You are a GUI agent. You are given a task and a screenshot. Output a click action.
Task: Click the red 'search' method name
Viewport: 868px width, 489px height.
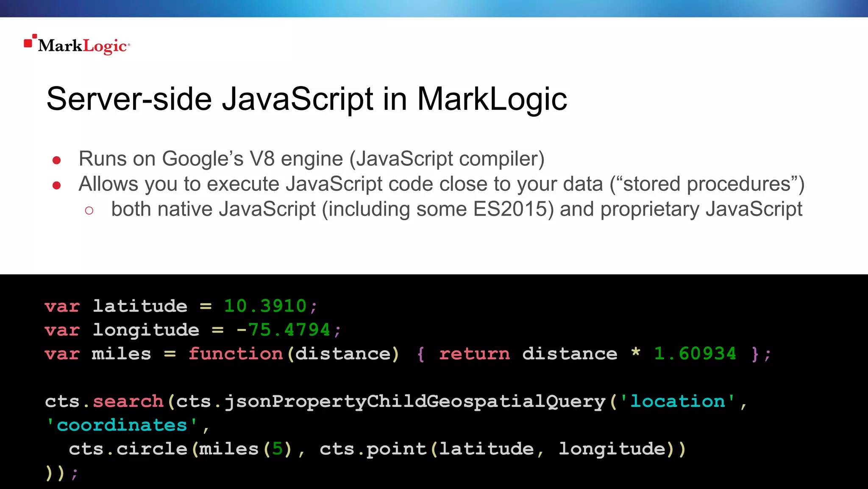128,401
